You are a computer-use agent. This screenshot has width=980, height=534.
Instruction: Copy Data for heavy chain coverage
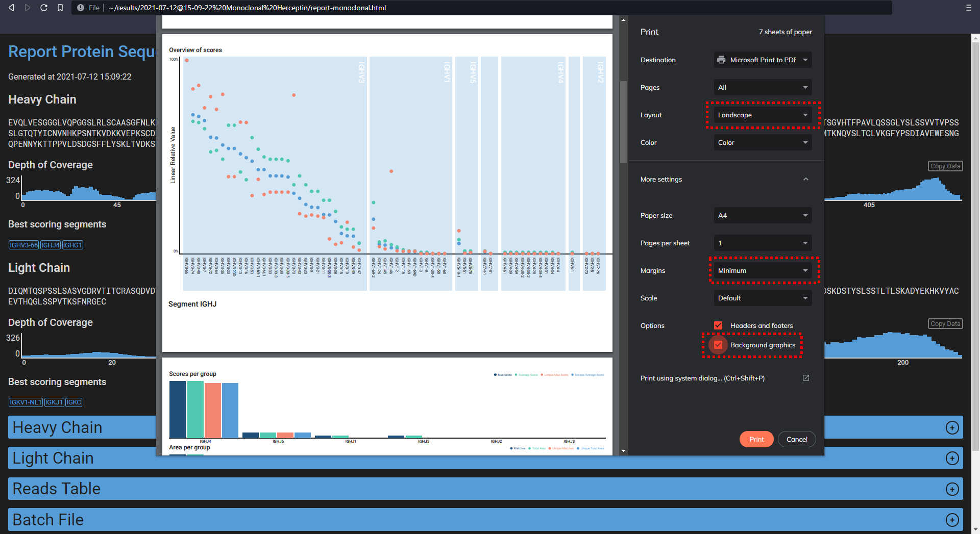[x=945, y=166]
